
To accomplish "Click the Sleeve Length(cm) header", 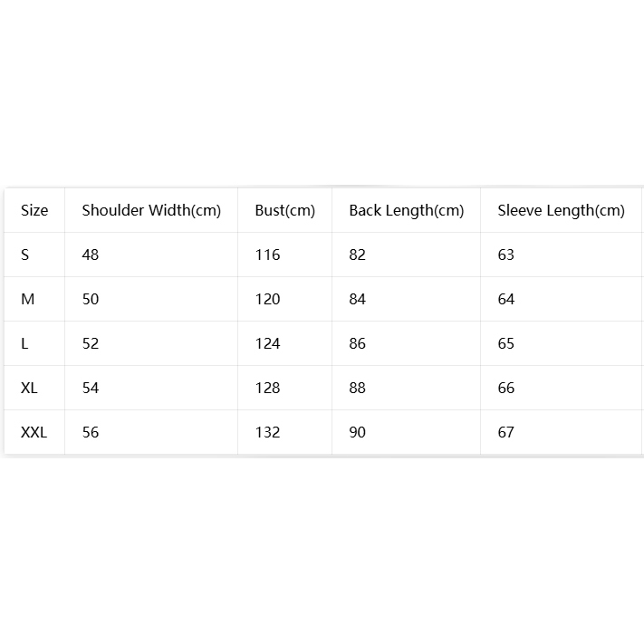I will pos(561,210).
